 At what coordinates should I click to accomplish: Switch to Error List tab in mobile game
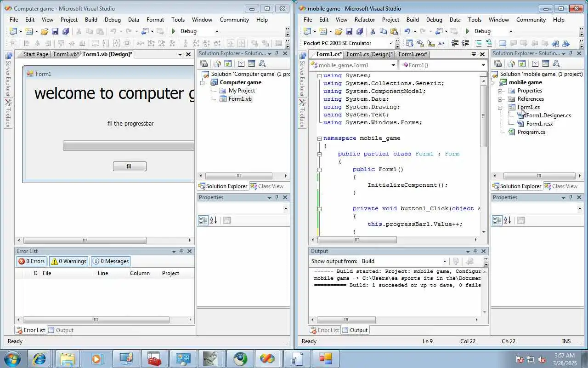(x=324, y=330)
